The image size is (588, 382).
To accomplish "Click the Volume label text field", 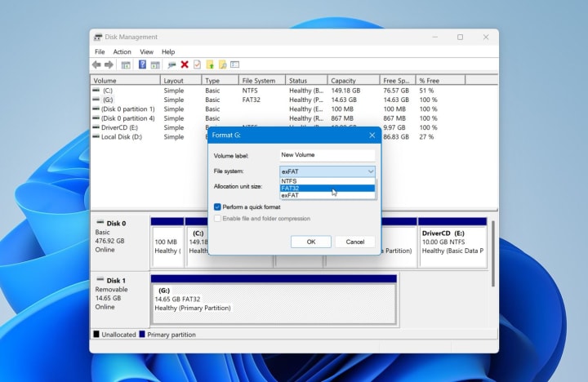I will (326, 155).
